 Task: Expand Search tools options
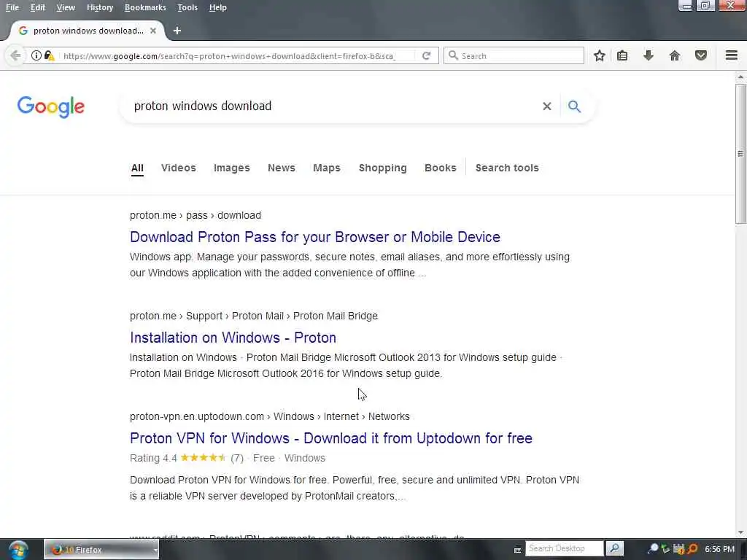507,168
